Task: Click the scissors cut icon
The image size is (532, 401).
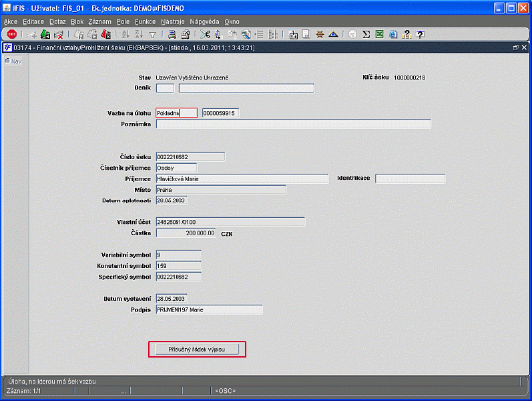Action: 205,34
